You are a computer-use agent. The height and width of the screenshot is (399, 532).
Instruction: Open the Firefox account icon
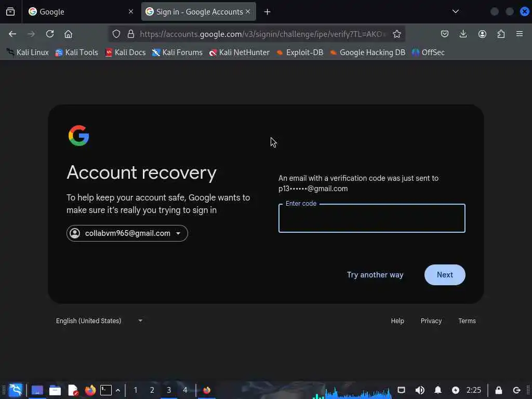point(482,34)
